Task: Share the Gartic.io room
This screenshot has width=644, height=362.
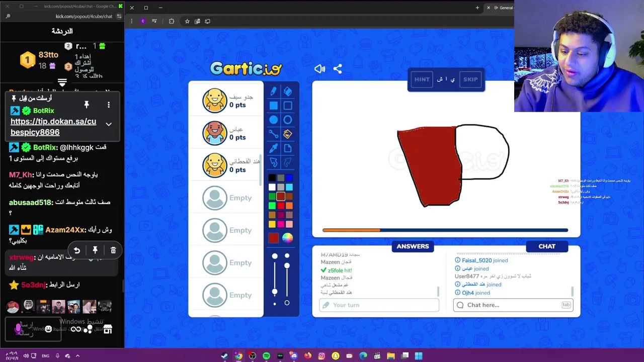Action: coord(338,69)
